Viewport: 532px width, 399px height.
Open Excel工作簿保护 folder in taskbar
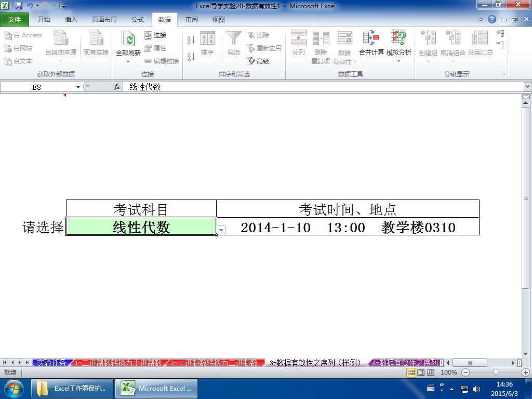coord(72,389)
